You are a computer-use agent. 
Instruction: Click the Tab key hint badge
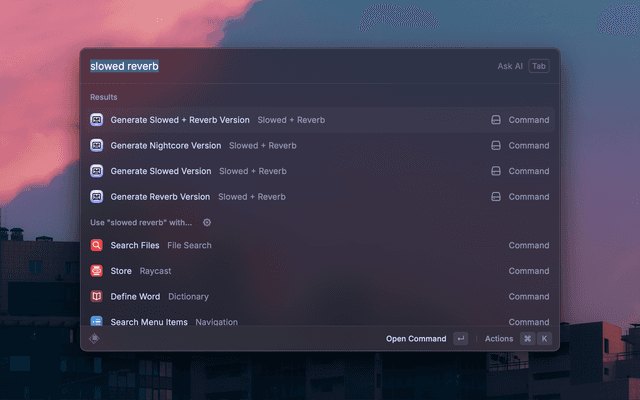[539, 66]
